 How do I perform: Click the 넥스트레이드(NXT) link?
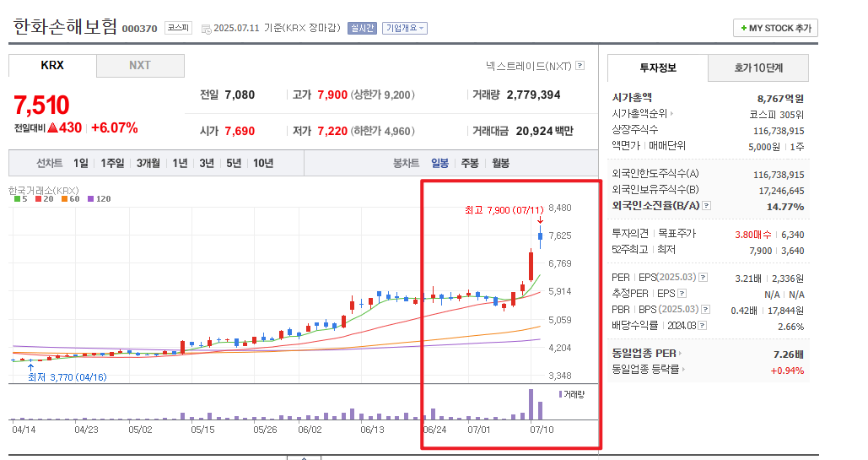529,65
